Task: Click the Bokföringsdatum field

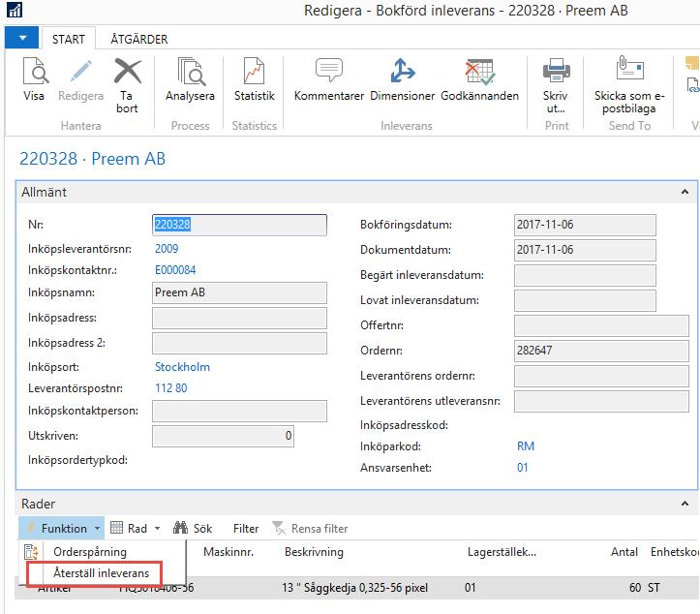Action: click(585, 225)
